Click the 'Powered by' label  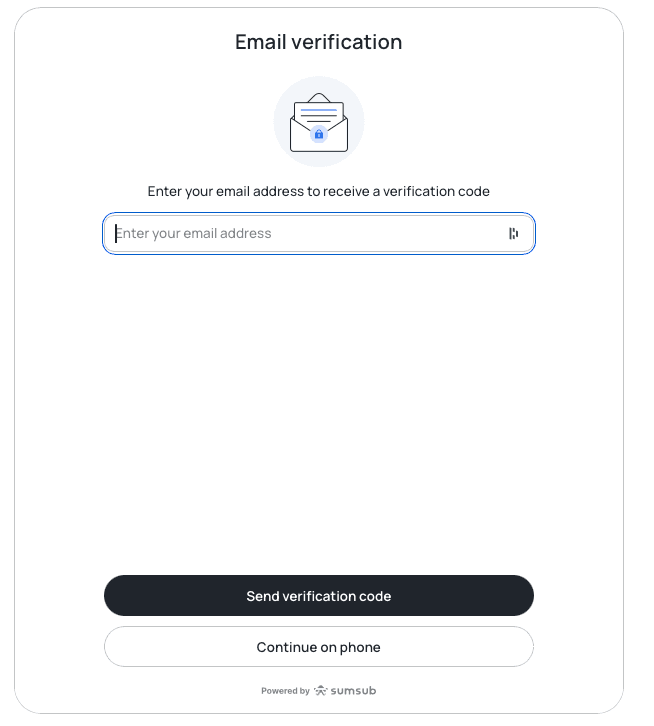point(285,691)
